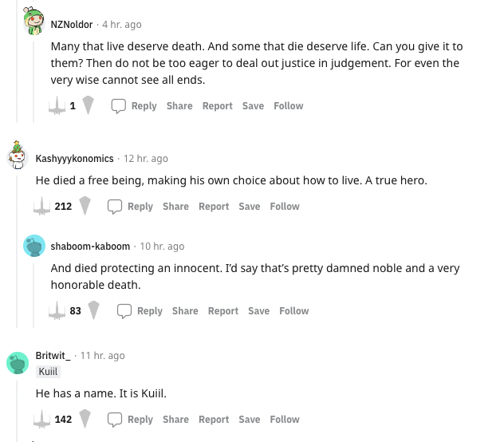Open shaboom-kaboom's avatar

point(33,247)
